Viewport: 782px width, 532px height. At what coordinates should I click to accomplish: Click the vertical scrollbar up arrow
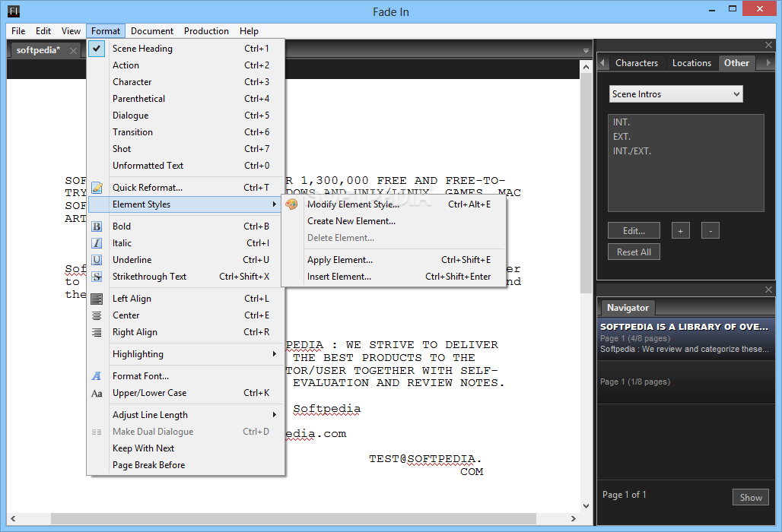[586, 67]
